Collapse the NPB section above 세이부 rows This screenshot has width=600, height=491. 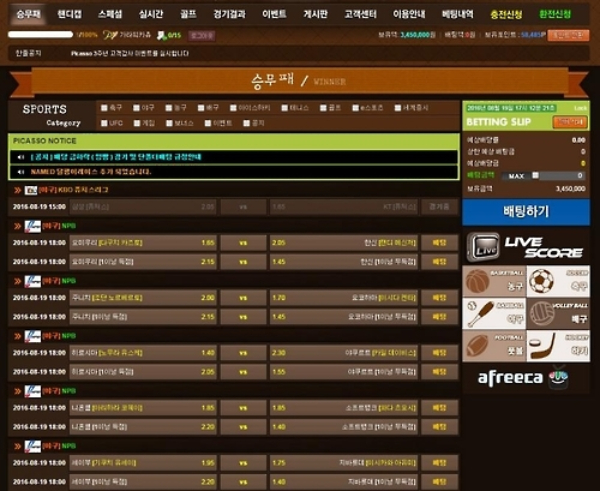[x=18, y=446]
